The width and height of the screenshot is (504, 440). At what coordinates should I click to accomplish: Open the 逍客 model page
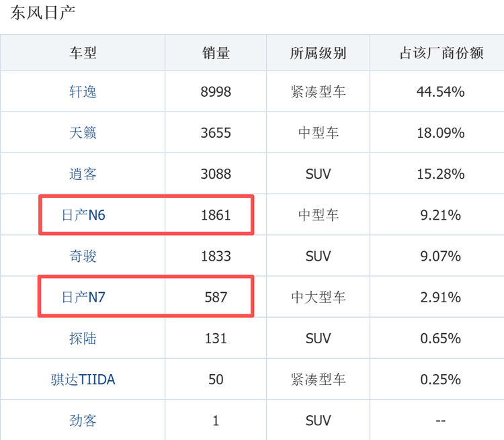[83, 174]
